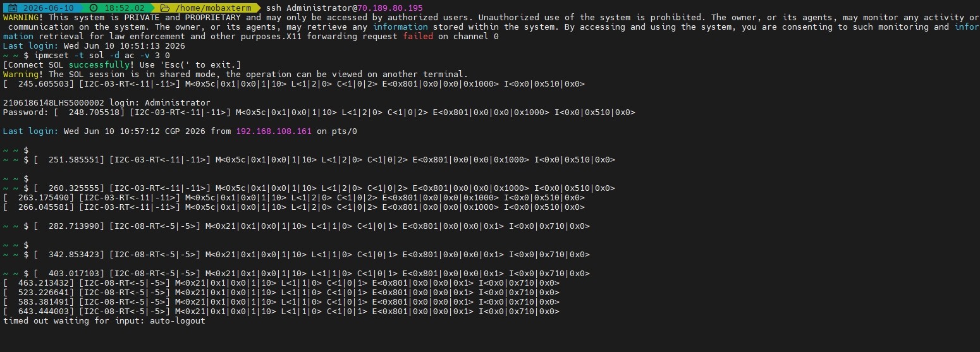Image resolution: width=980 pixels, height=352 pixels.
Task: Click the 'ssh Administrator@' command text
Action: [x=311, y=8]
